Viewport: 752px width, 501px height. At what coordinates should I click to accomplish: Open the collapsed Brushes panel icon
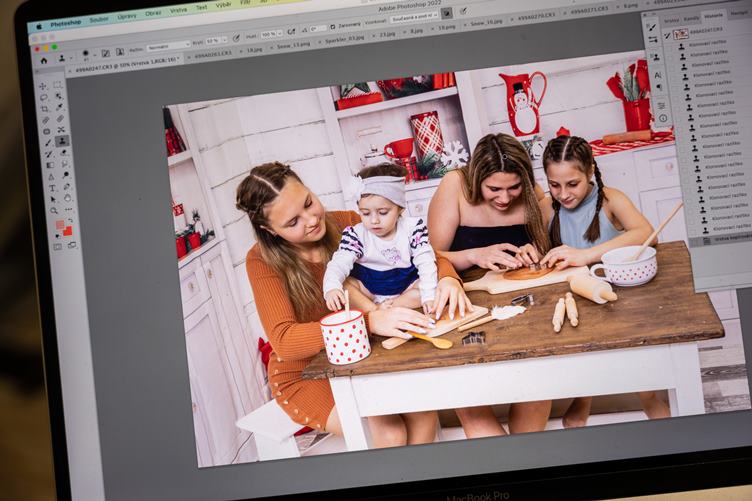tap(652, 28)
